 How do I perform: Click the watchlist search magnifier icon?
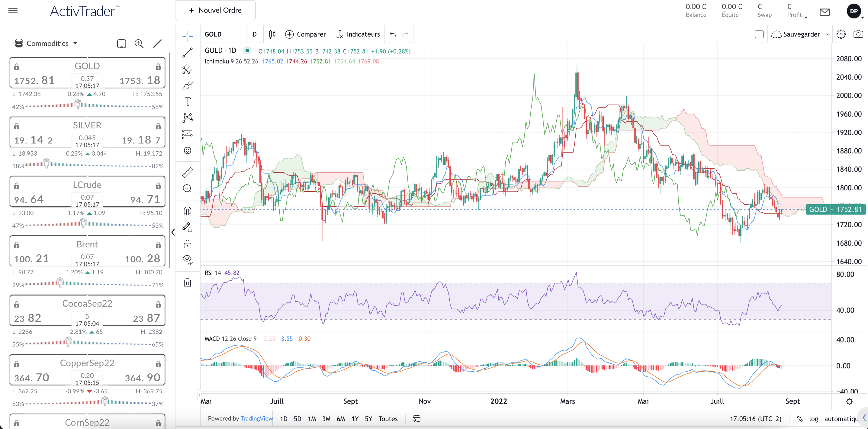click(x=139, y=44)
